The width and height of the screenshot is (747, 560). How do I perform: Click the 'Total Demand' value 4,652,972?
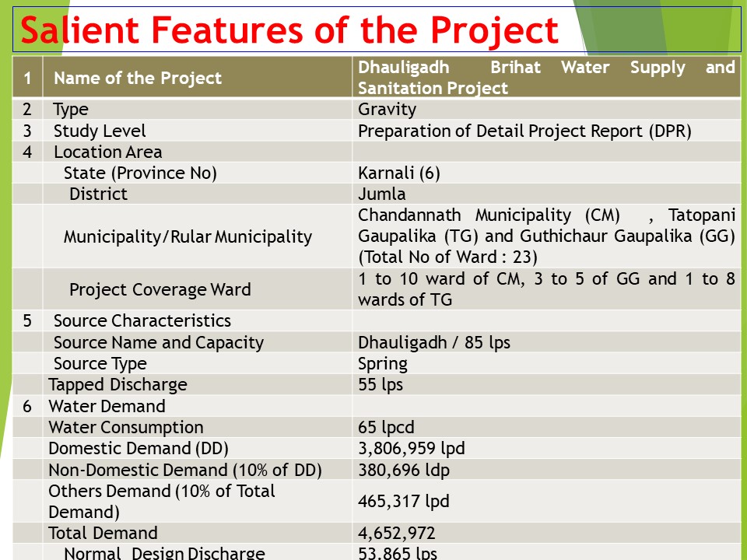coord(397,533)
